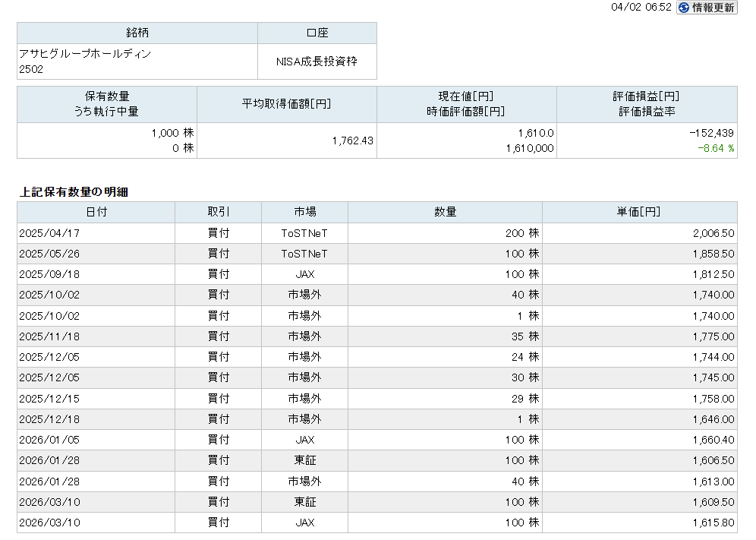Click the 市場 column header in details table

pos(304,212)
